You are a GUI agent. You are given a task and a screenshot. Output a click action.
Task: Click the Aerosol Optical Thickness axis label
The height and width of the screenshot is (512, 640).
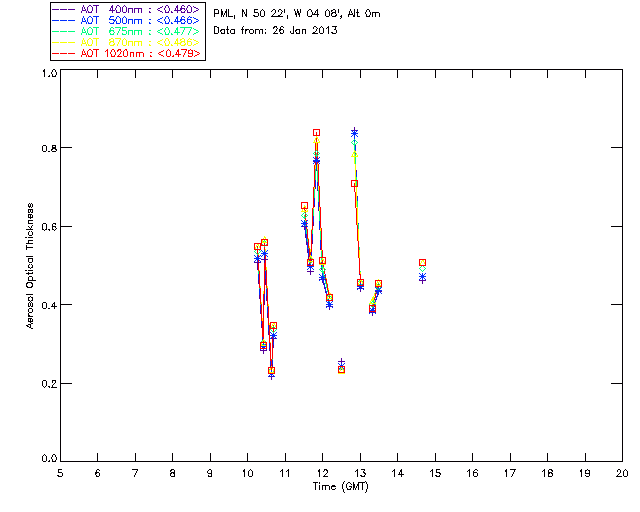(30, 266)
